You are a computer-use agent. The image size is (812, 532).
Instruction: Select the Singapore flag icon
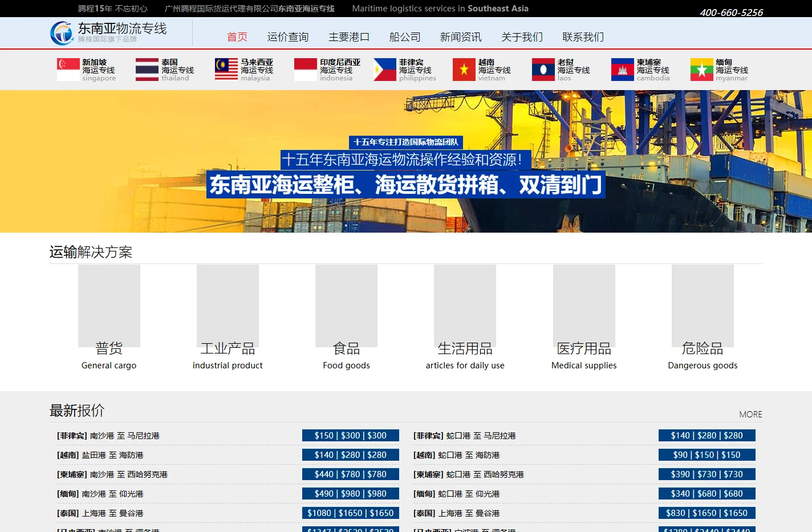(x=68, y=70)
